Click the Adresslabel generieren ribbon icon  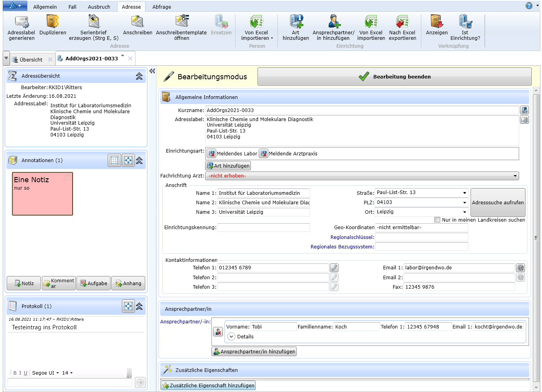21,28
